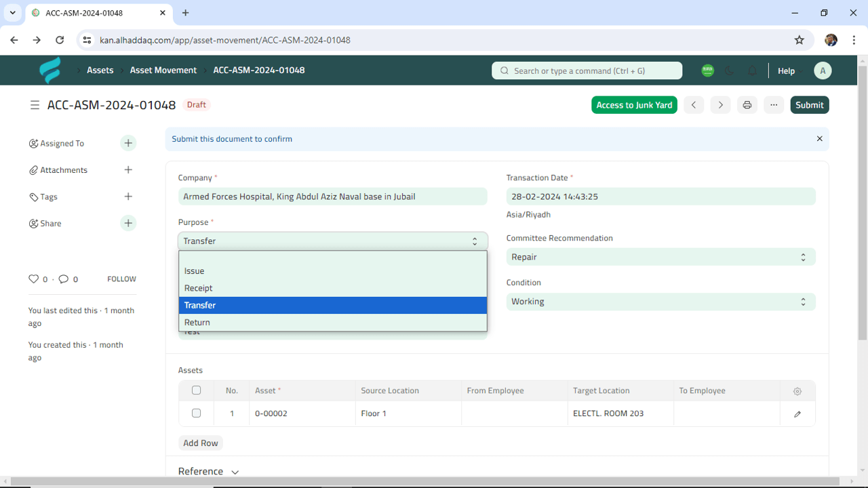Expand the Reference section

[208, 472]
